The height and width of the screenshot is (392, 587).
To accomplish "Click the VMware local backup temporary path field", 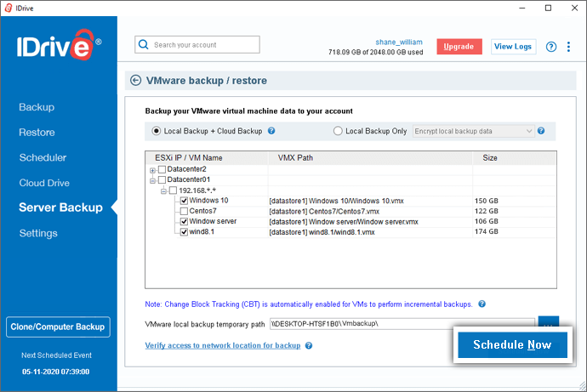I will [x=402, y=324].
